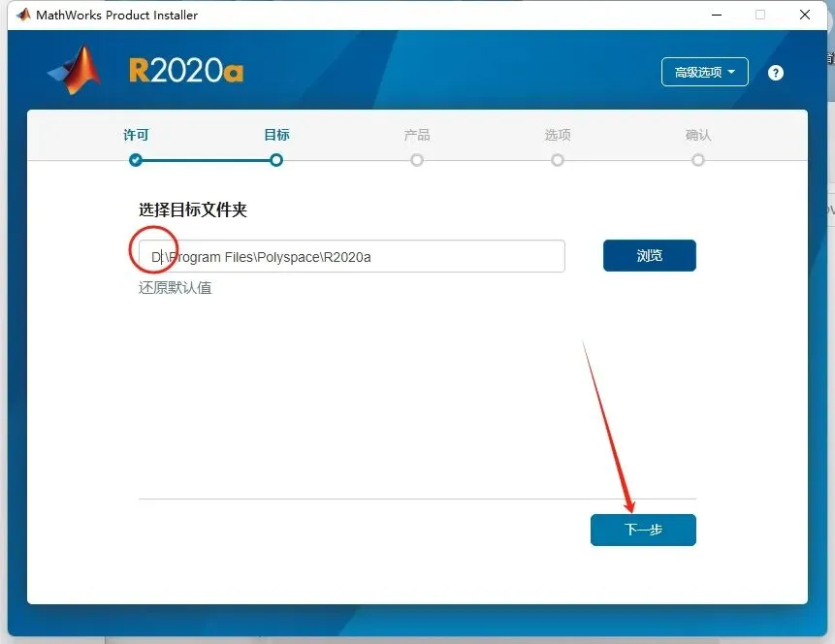Click the 确认 step circle marker
Screen dimensions: 835x644
tap(698, 160)
